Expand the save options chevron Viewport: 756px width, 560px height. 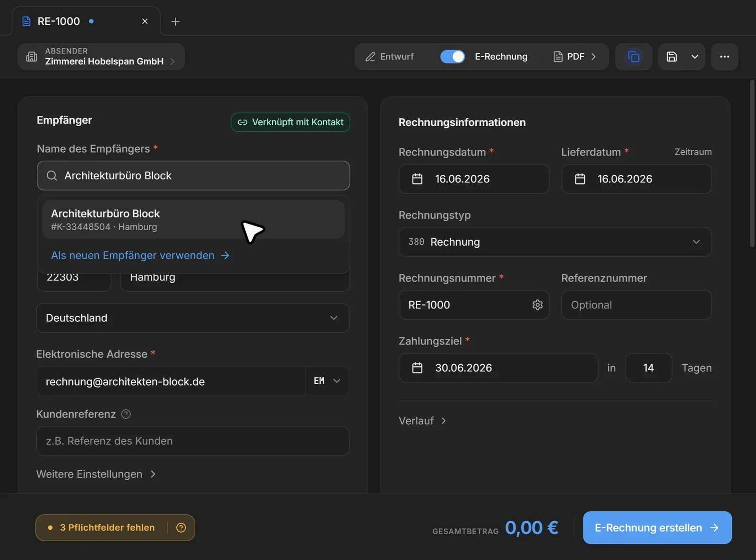click(695, 57)
